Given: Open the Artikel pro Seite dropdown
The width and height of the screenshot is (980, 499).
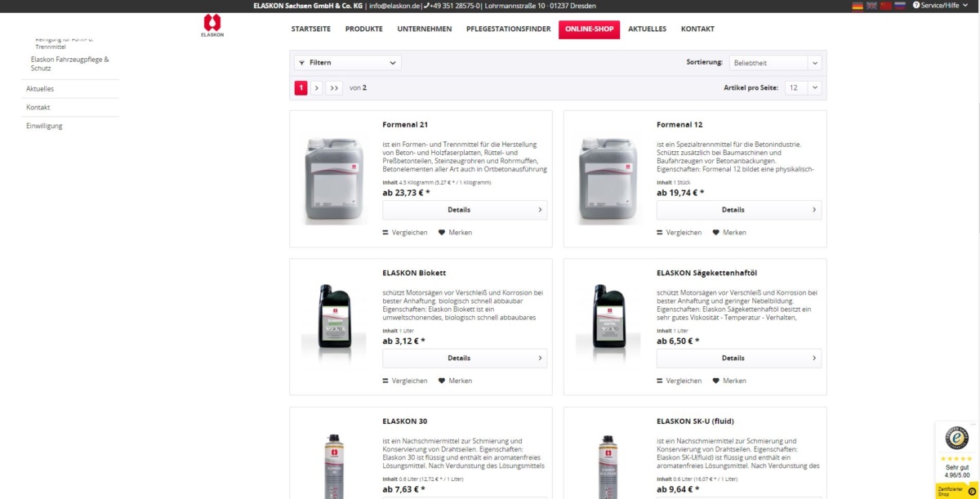Looking at the screenshot, I should pos(803,87).
